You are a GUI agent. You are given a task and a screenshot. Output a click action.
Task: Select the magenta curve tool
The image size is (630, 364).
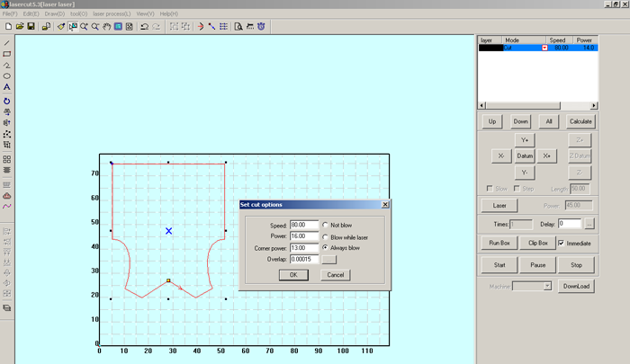click(7, 207)
